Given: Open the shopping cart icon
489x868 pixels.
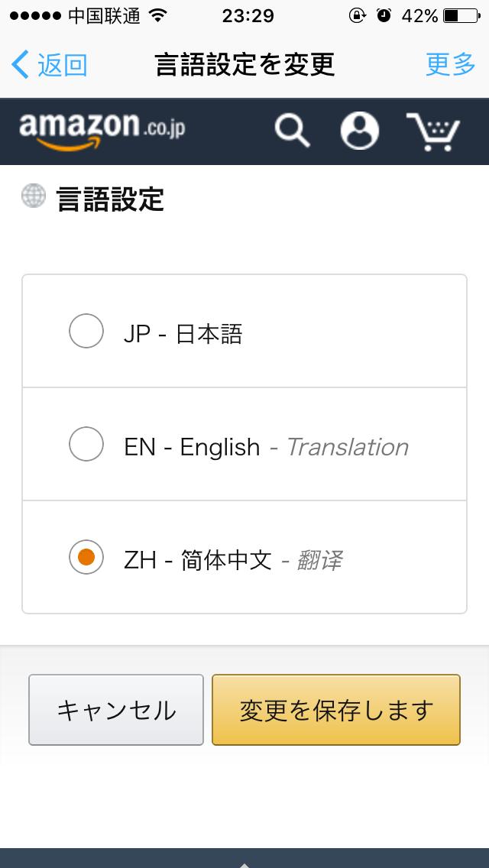Looking at the screenshot, I should pyautogui.click(x=432, y=131).
